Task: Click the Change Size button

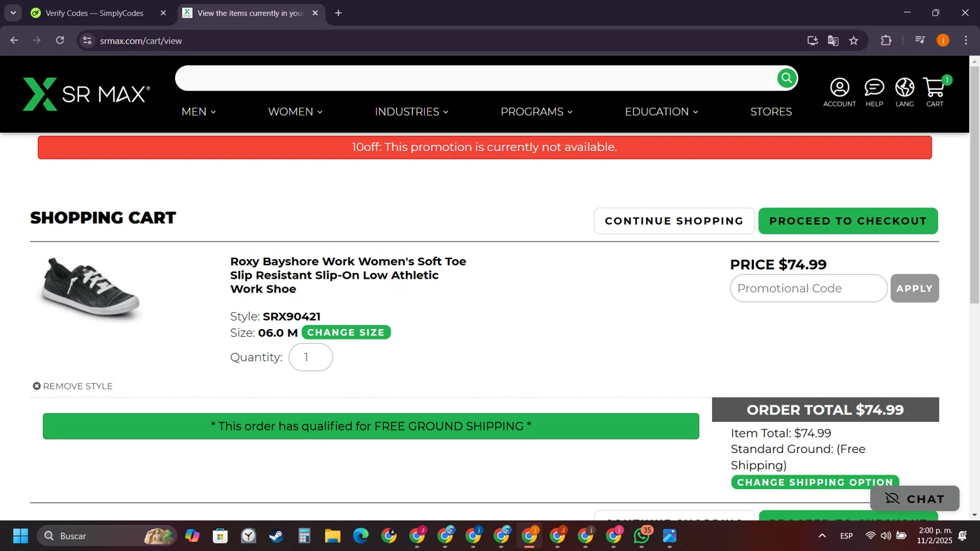Action: pyautogui.click(x=346, y=332)
